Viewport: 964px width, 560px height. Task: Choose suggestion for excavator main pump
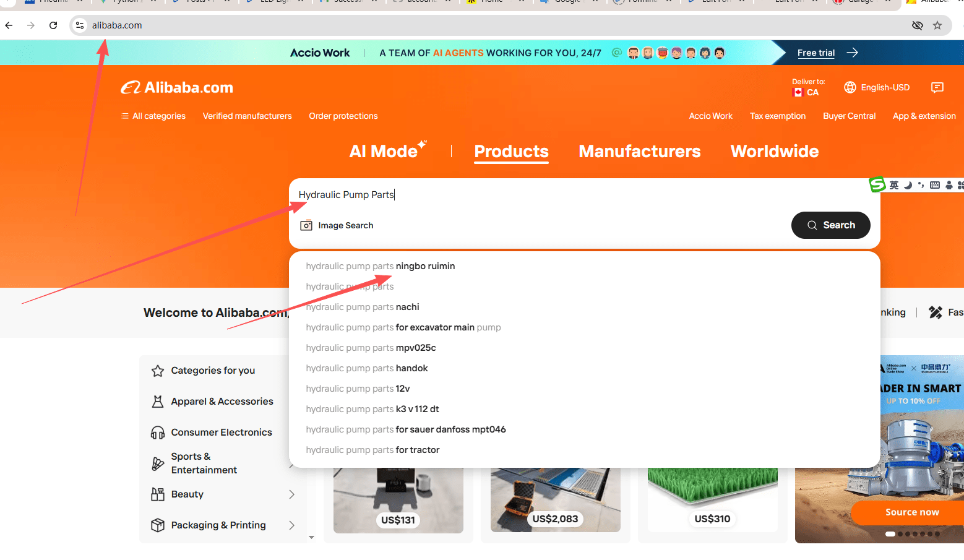click(x=585, y=327)
